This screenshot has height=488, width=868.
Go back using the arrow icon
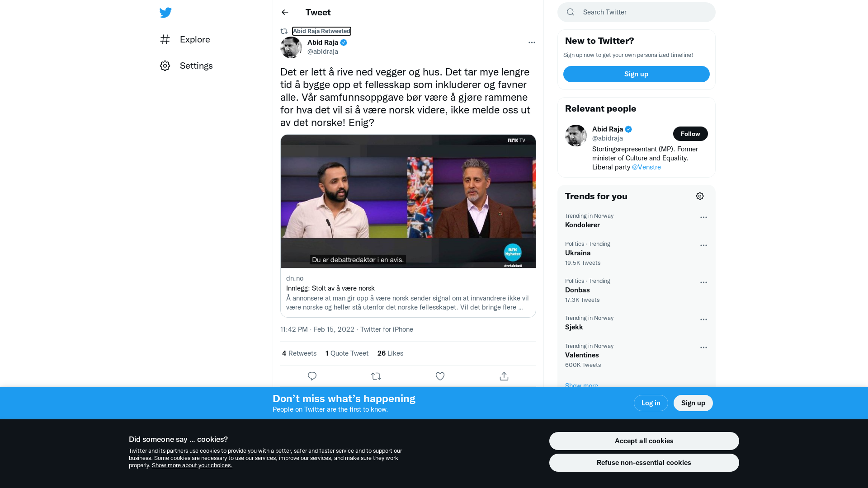coord(285,12)
